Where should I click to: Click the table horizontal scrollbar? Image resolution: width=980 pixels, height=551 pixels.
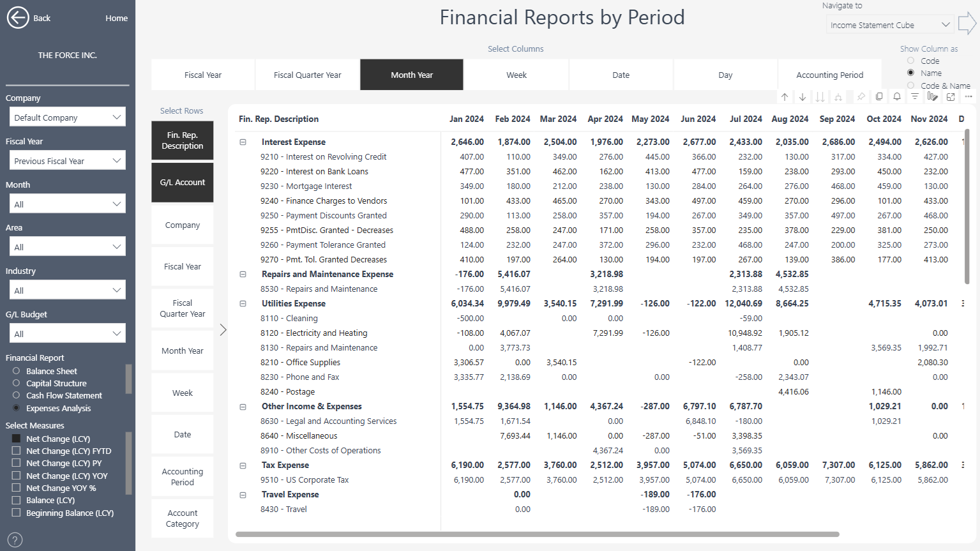coord(538,534)
